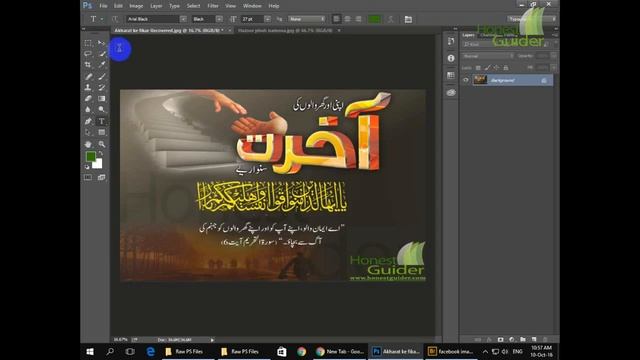Screen dimensions: 640x360
Task: Open facebook image taskbar item
Action: coord(451,351)
